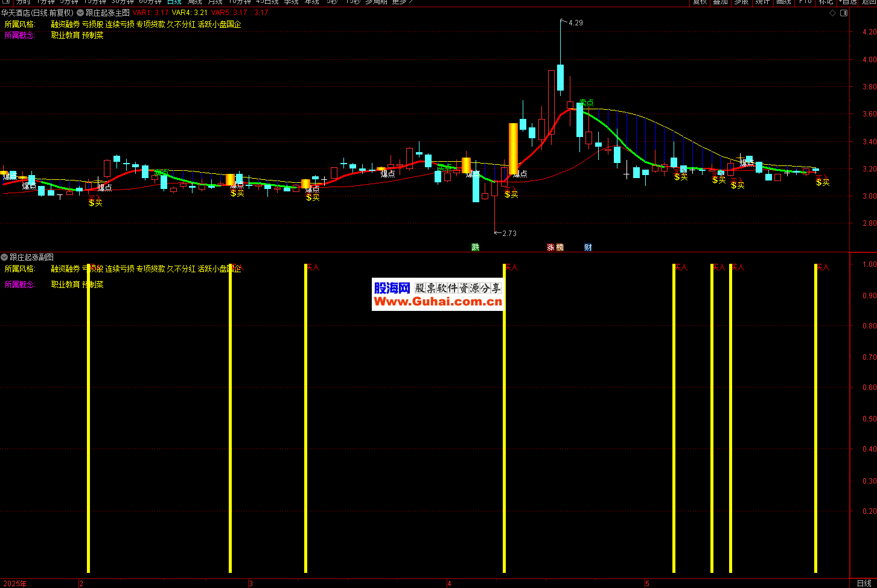Switch to the 月线 monthly period tab
The image size is (877, 588).
[215, 2]
